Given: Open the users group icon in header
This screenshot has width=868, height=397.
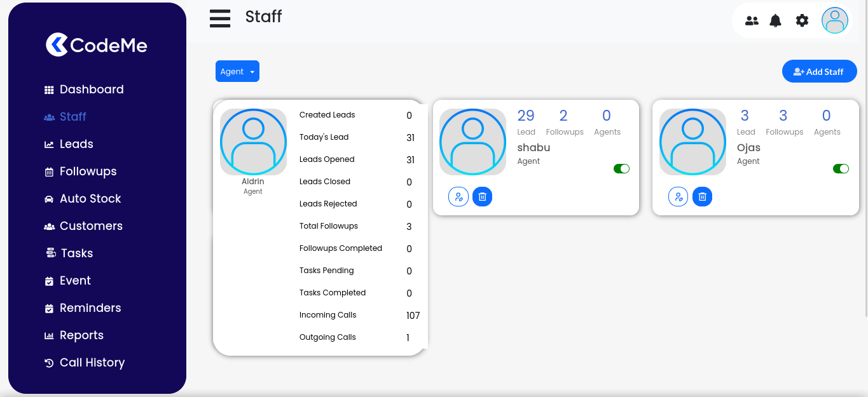Looking at the screenshot, I should click(x=752, y=21).
